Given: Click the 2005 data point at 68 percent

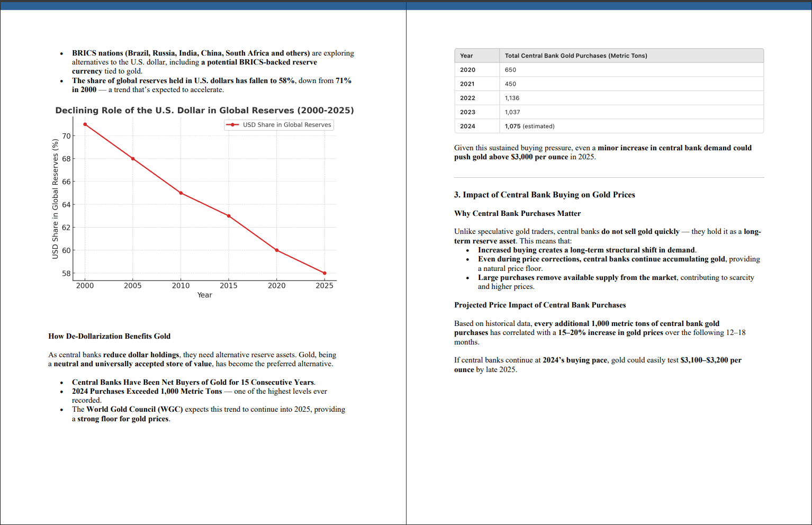Looking at the screenshot, I should [x=133, y=159].
